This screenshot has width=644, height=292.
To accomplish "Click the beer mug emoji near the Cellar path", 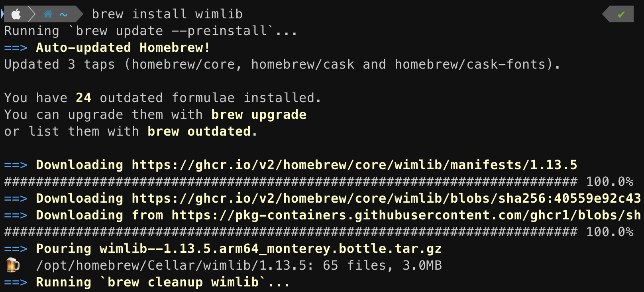I will 12,265.
